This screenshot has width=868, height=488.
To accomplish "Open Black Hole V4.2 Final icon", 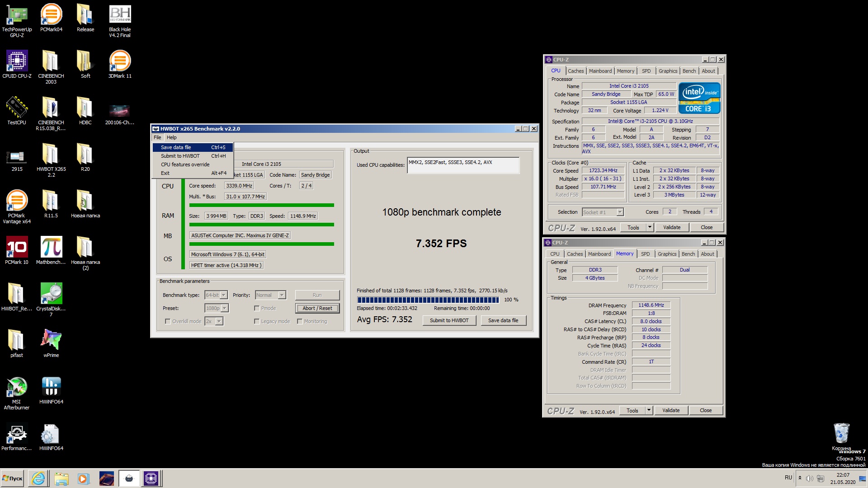I will (120, 20).
